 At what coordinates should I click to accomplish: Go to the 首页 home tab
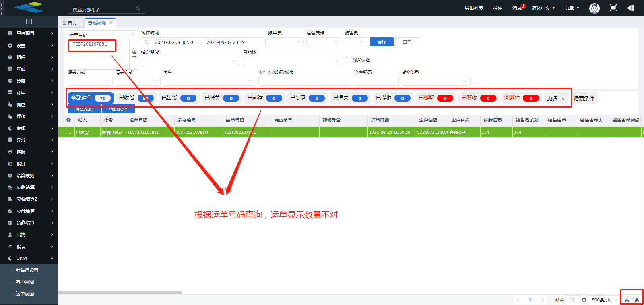pos(70,23)
